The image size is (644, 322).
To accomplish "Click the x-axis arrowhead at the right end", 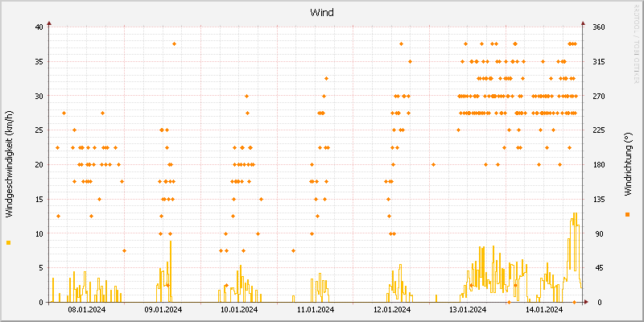I will pos(586,302).
